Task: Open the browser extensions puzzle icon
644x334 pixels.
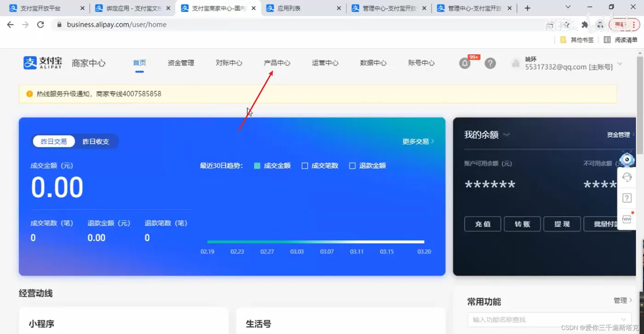Action: tap(585, 24)
